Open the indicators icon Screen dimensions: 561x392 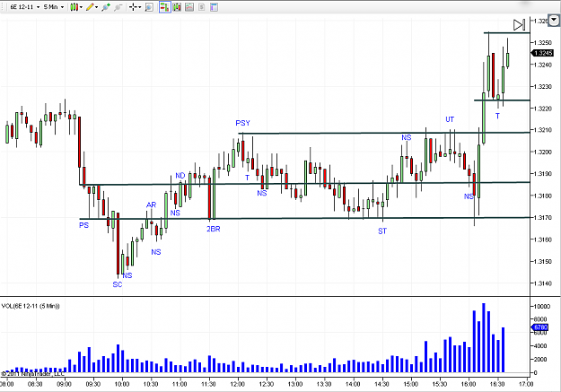[189, 7]
